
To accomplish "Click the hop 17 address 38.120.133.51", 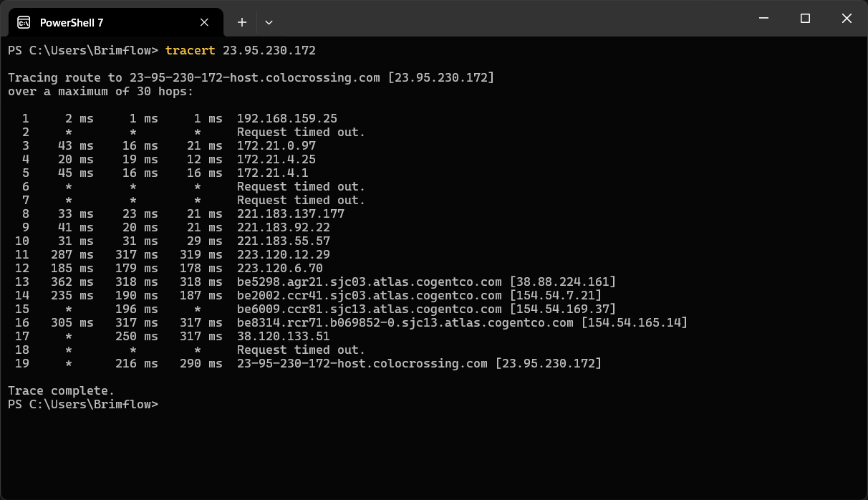I will pyautogui.click(x=283, y=337).
